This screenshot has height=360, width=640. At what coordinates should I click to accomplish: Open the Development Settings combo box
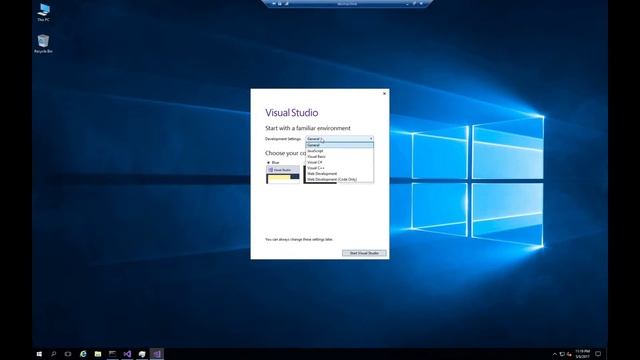340,139
